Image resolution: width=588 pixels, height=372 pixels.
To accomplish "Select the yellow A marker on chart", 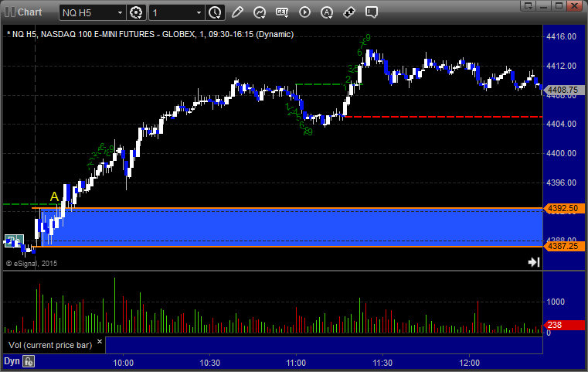I will [54, 196].
